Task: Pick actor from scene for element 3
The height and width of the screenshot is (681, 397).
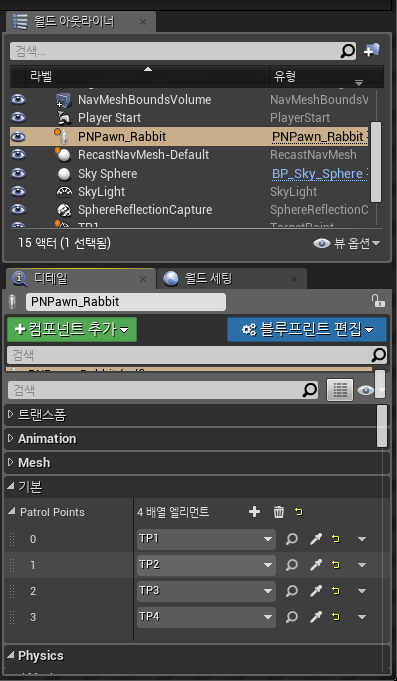Action: (316, 617)
